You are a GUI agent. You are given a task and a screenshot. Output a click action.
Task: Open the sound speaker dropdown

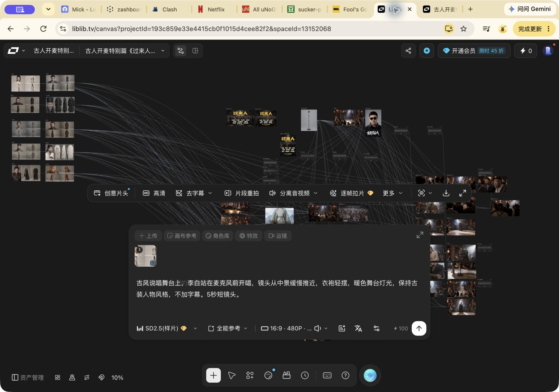321,328
